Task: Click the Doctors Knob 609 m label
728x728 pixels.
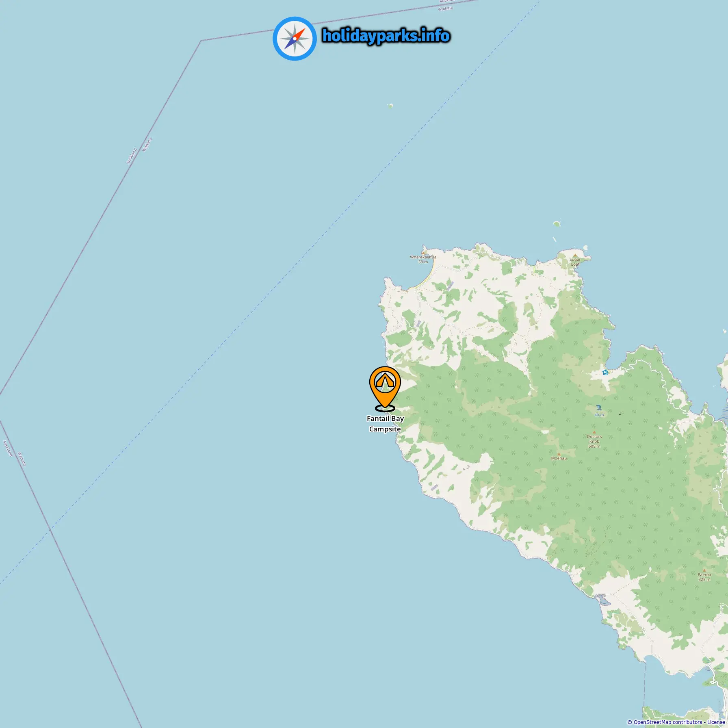Action: [594, 441]
